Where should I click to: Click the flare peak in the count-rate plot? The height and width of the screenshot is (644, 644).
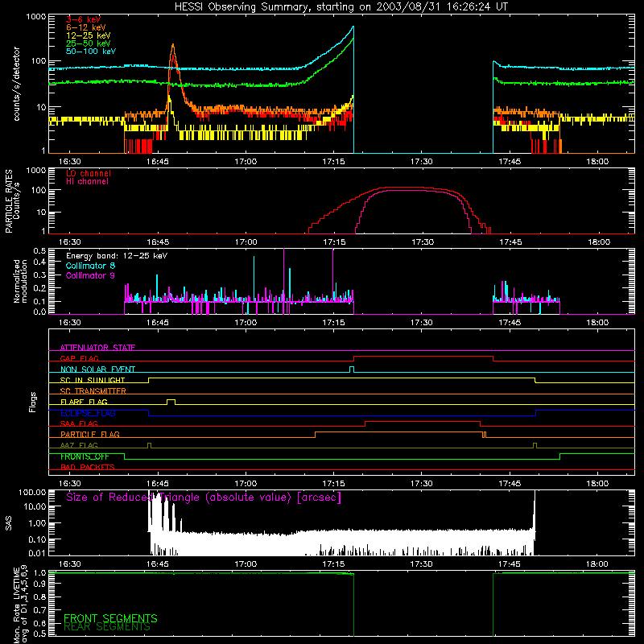pyautogui.click(x=173, y=45)
